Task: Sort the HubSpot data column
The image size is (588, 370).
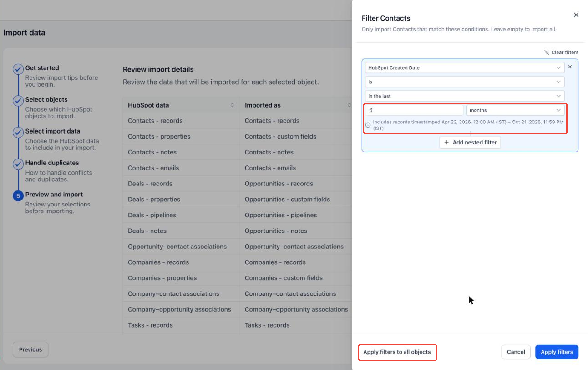Action: [232, 105]
